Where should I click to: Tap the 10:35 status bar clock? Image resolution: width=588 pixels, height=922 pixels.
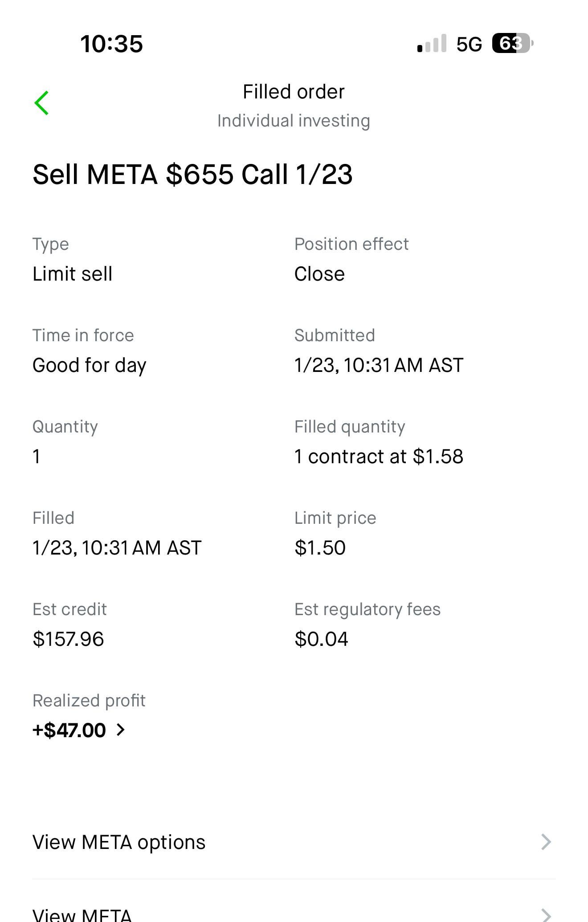tap(111, 44)
